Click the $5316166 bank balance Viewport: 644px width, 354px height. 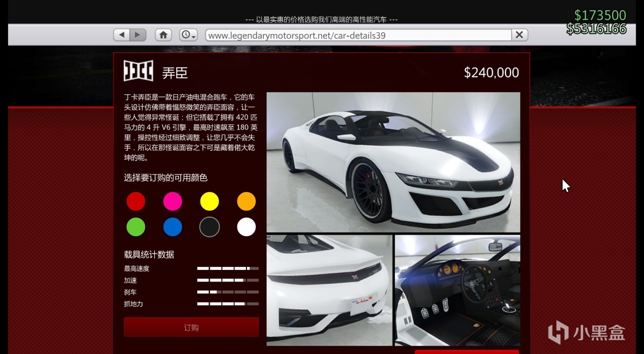pos(596,29)
